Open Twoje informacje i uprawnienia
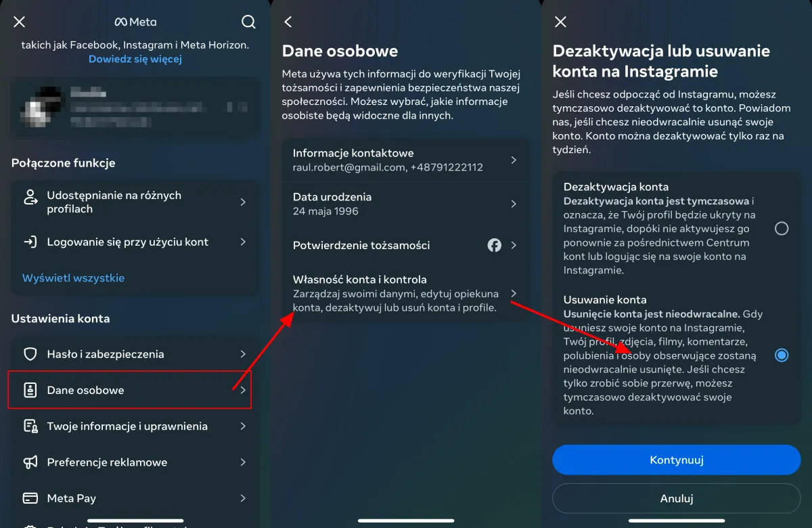This screenshot has width=812, height=528. [x=127, y=426]
